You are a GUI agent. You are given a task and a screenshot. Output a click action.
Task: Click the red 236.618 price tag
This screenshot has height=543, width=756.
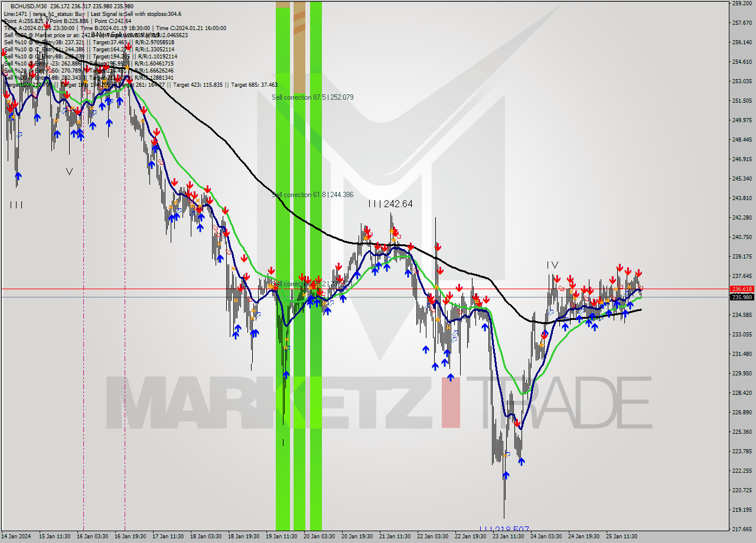point(742,289)
